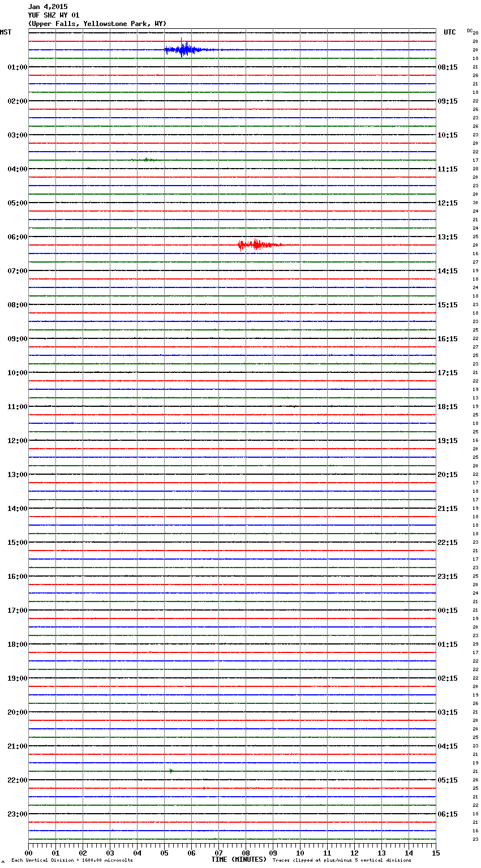The width and height of the screenshot is (481, 868).
Task: Click the 23:15 UTC time label
Action: [448, 577]
